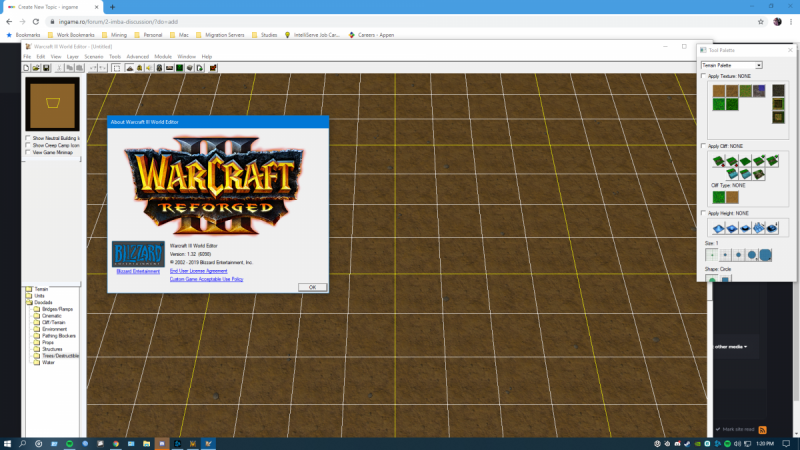Enable the Apply Texture checkbox
This screenshot has width=800, height=450.
(x=703, y=76)
